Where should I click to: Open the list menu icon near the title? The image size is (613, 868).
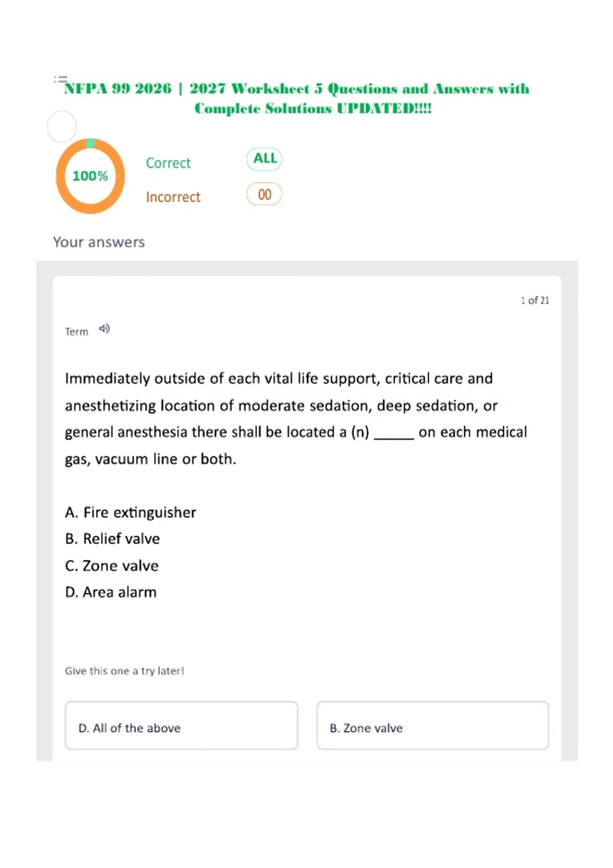pos(61,79)
